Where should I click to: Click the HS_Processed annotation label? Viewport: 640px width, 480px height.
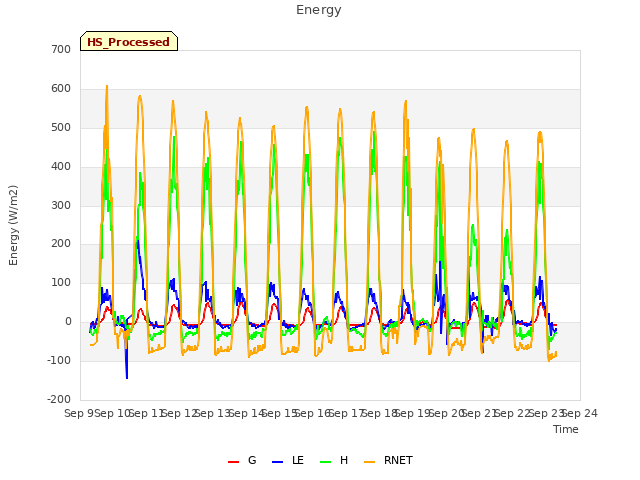pos(129,41)
